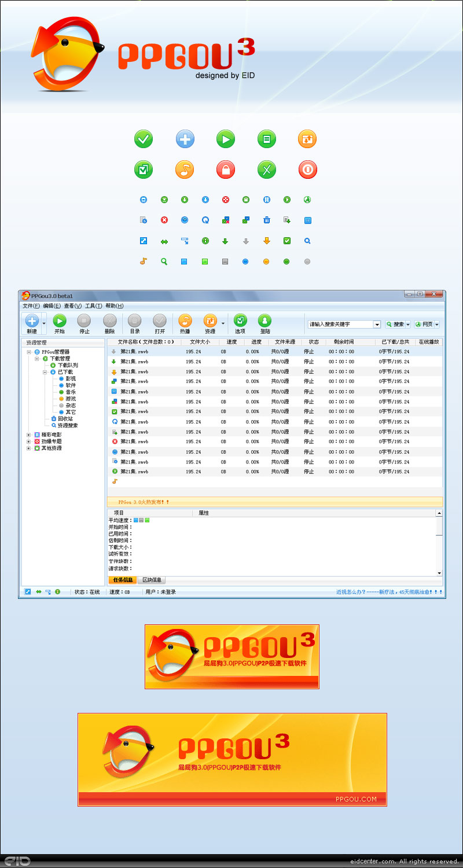The width and height of the screenshot is (463, 868).
Task: Expand the 其他资源 tree node
Action: 29,448
